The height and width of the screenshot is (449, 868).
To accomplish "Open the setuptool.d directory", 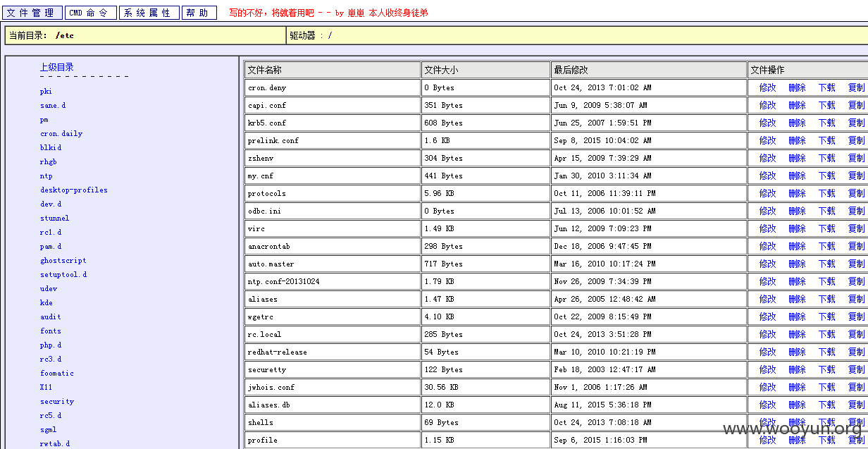I will (x=63, y=275).
